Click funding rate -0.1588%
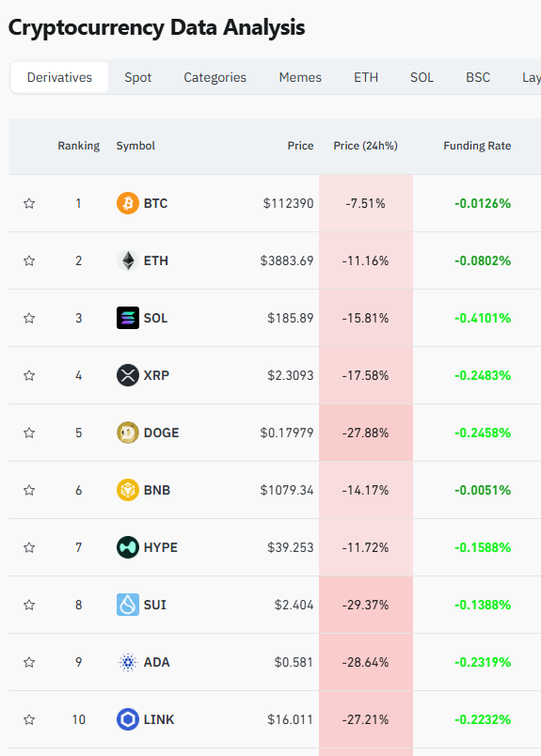The height and width of the screenshot is (756, 541). point(483,547)
